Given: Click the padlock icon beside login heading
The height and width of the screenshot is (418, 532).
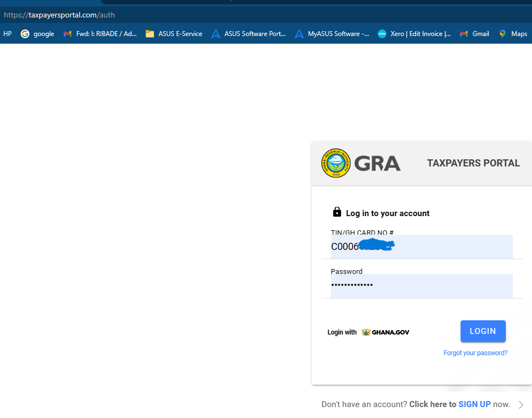Looking at the screenshot, I should pyautogui.click(x=337, y=212).
